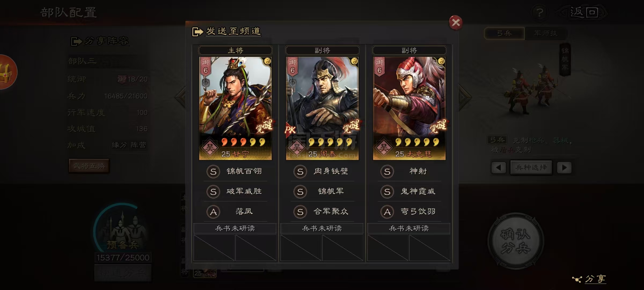Go to next troop type arrow
Image resolution: width=644 pixels, height=290 pixels.
(564, 168)
